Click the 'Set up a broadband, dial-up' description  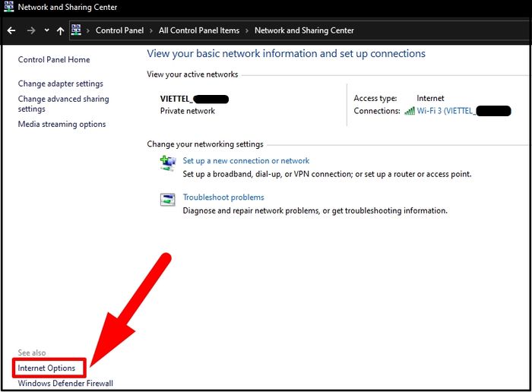point(327,174)
